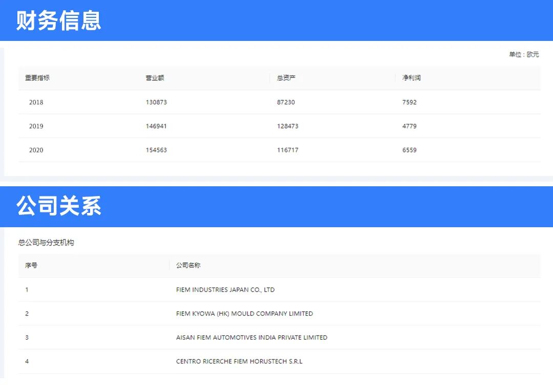The height and width of the screenshot is (392, 553).
Task: Click total assets value 116717
Action: pos(287,150)
